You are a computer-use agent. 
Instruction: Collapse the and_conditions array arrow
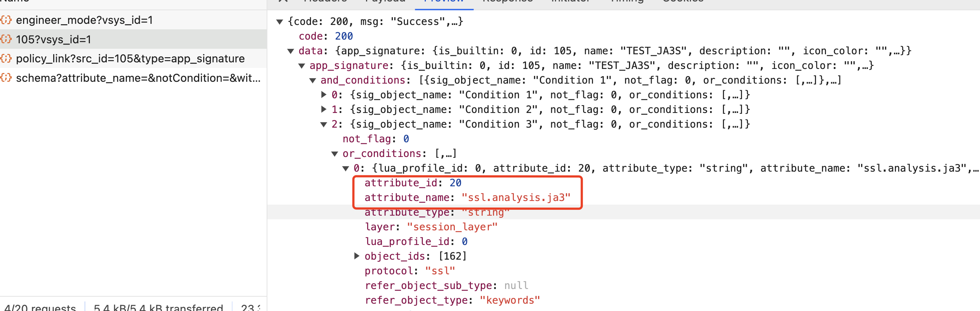313,81
